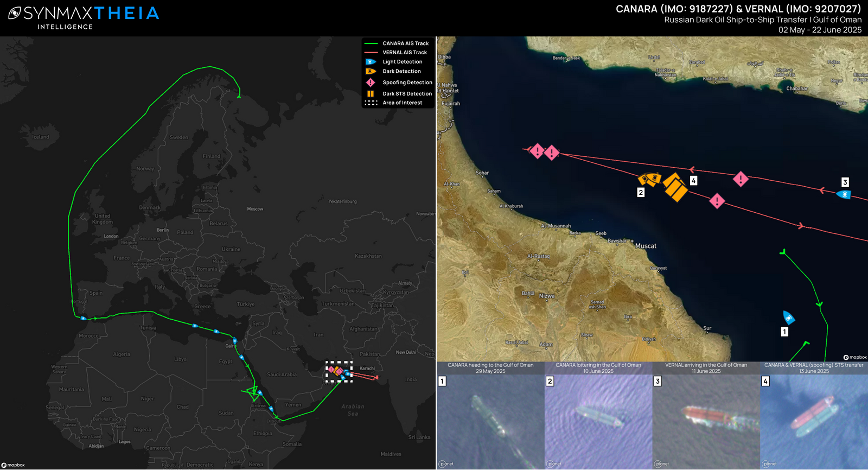Click the SynMax Theia Intelligence logo

pos(84,17)
